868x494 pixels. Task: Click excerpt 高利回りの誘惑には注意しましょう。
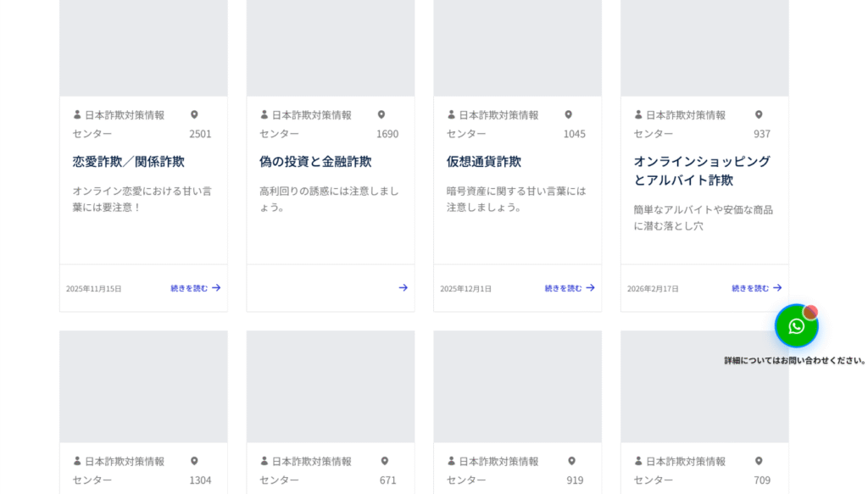click(330, 199)
